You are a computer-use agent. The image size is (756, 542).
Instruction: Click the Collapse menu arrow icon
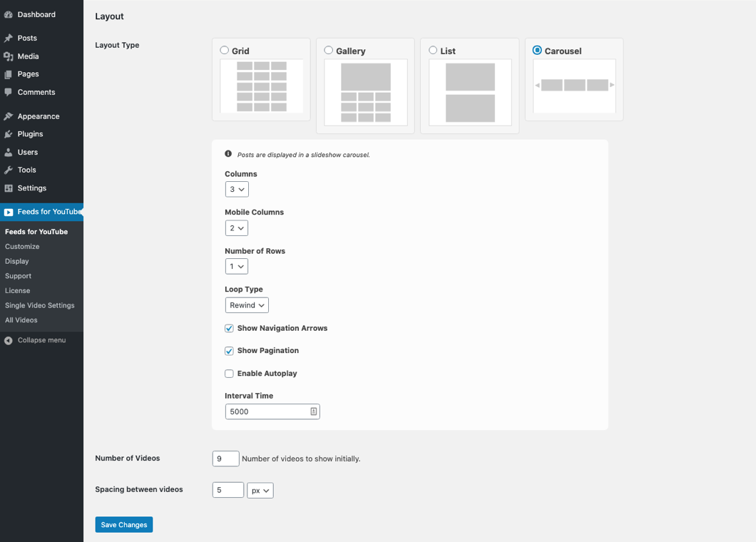pyautogui.click(x=9, y=340)
